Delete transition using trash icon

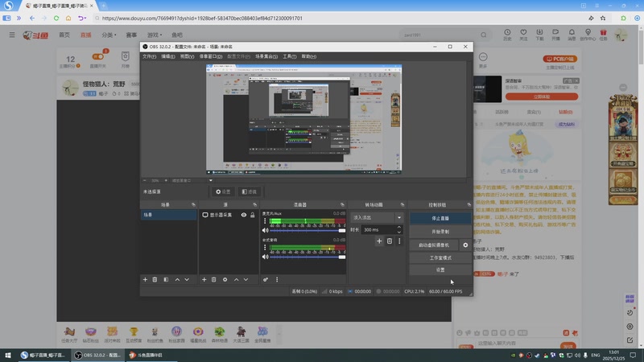point(390,241)
